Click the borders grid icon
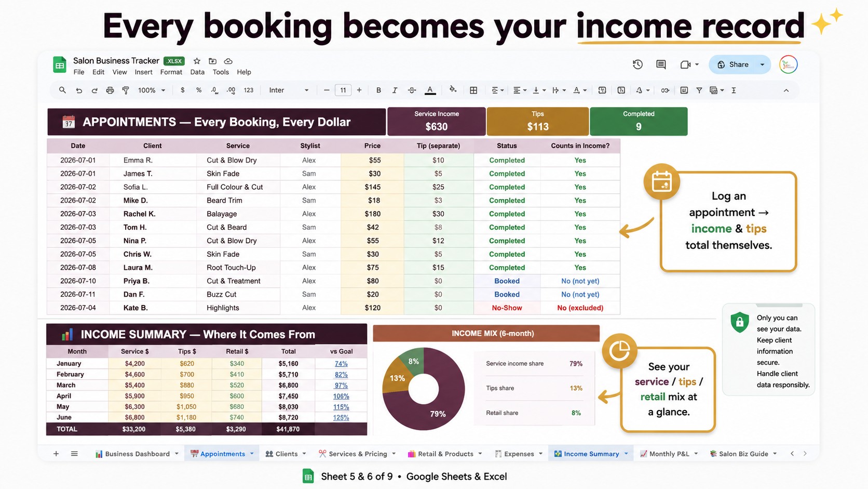 473,90
